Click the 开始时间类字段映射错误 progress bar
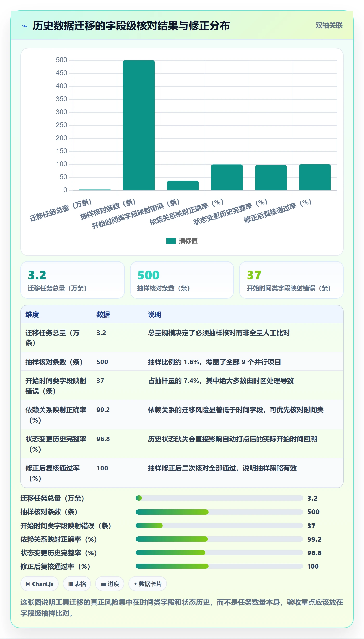 click(x=219, y=526)
